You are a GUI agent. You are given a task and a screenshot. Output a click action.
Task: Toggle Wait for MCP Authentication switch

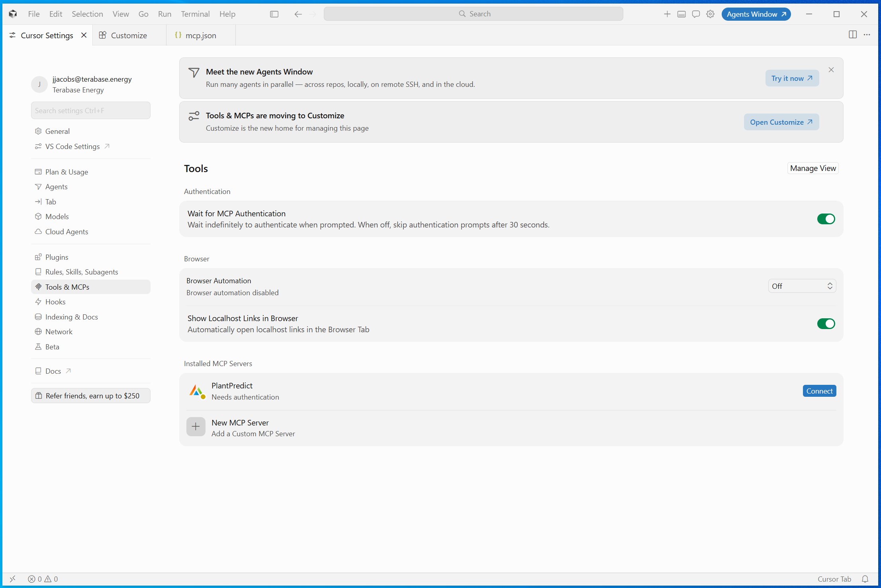coord(826,219)
